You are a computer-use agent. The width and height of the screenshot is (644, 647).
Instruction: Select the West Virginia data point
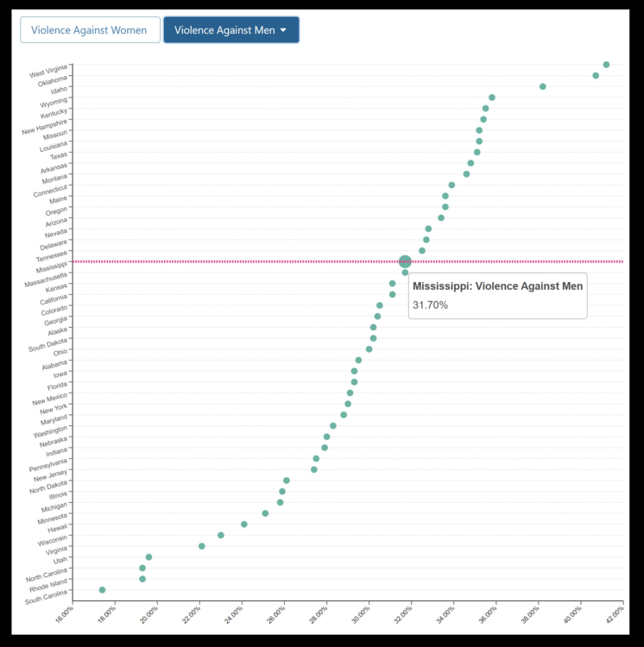pos(606,65)
